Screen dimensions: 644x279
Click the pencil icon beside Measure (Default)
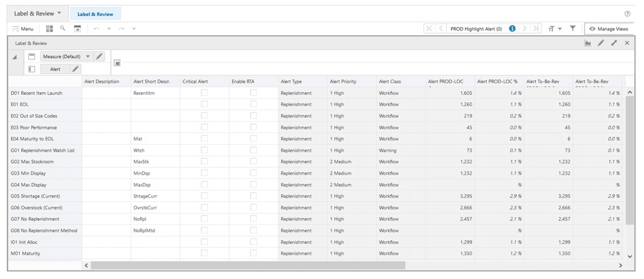99,57
